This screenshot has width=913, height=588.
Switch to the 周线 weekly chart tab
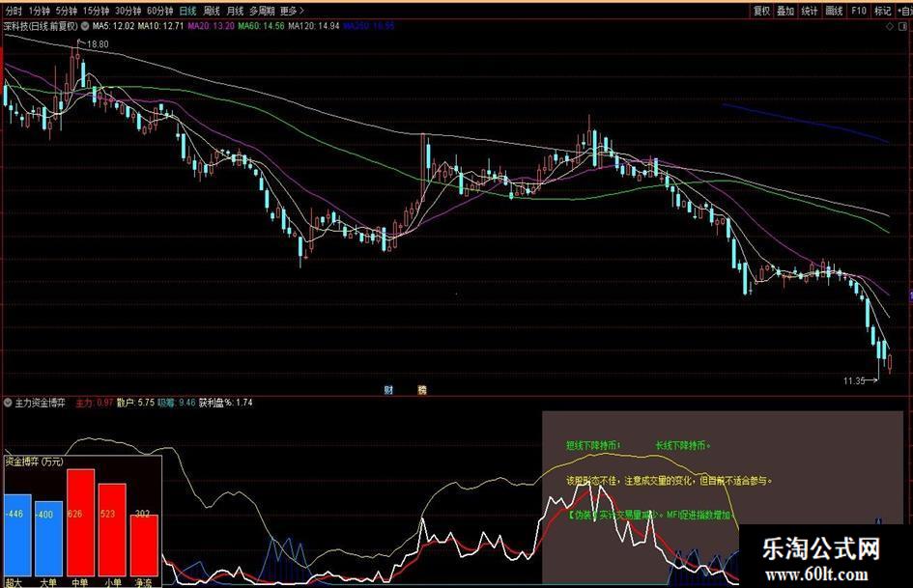[212, 11]
